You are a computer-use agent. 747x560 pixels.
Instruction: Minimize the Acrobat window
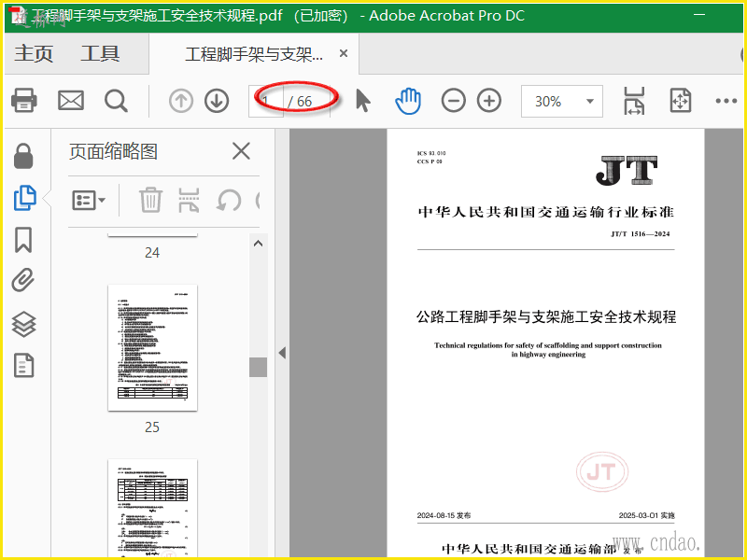(698, 15)
